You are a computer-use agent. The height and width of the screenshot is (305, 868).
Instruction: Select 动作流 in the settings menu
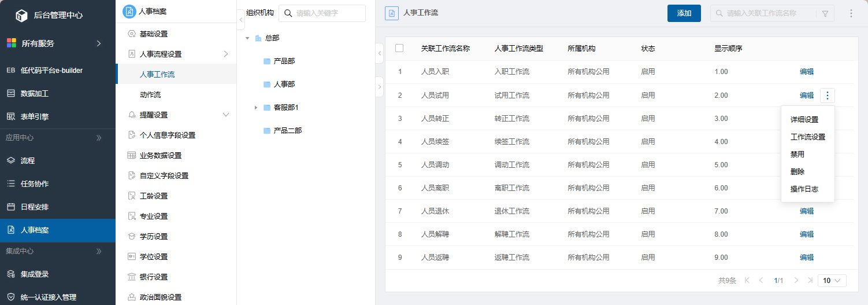click(x=150, y=94)
